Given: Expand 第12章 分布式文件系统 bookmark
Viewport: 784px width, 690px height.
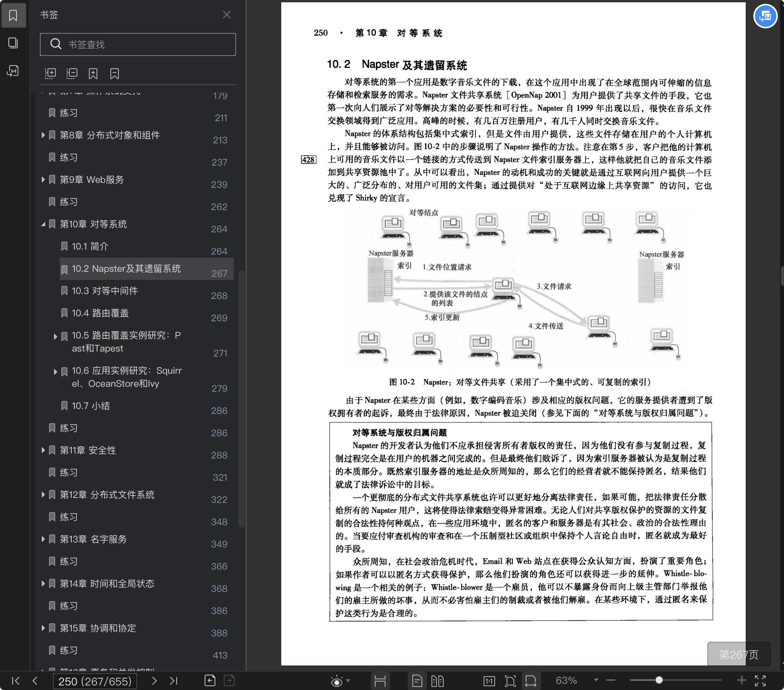Looking at the screenshot, I should [x=43, y=495].
